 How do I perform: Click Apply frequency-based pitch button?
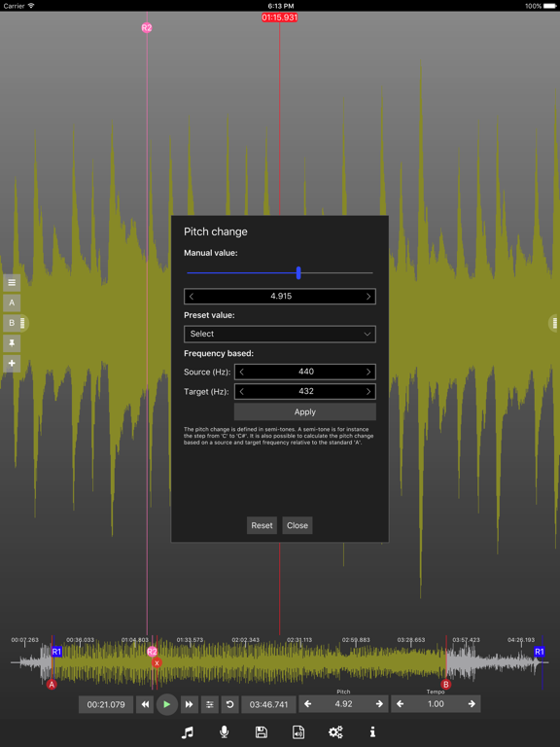point(305,412)
